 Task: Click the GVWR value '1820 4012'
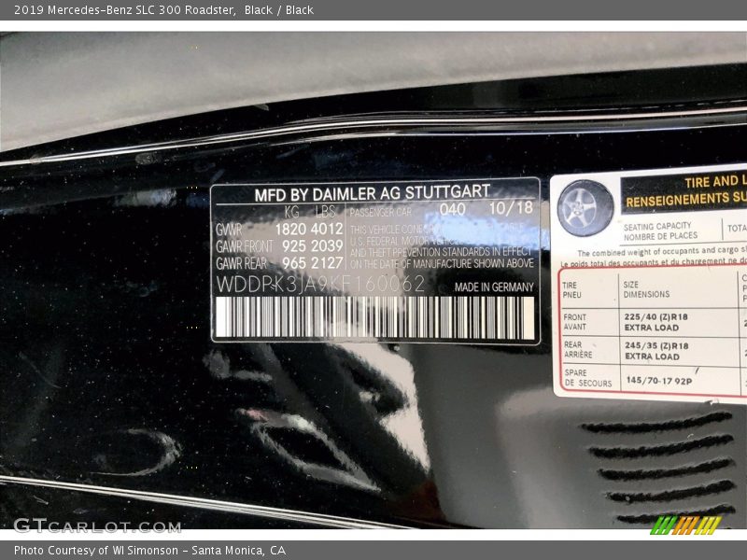[x=309, y=229]
